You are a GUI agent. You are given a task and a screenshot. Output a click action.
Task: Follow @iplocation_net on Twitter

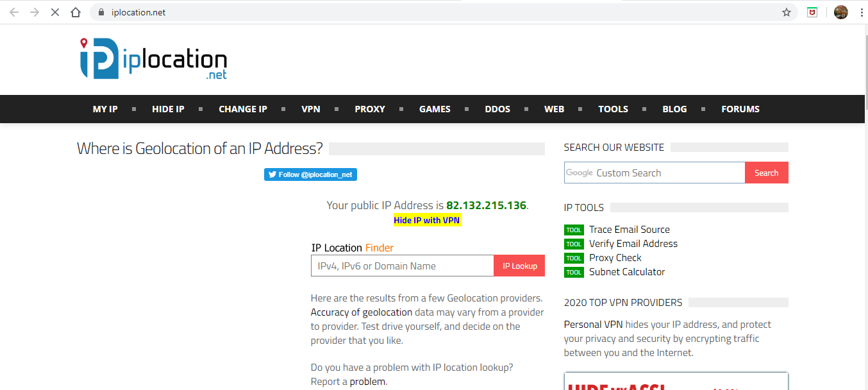tap(310, 174)
